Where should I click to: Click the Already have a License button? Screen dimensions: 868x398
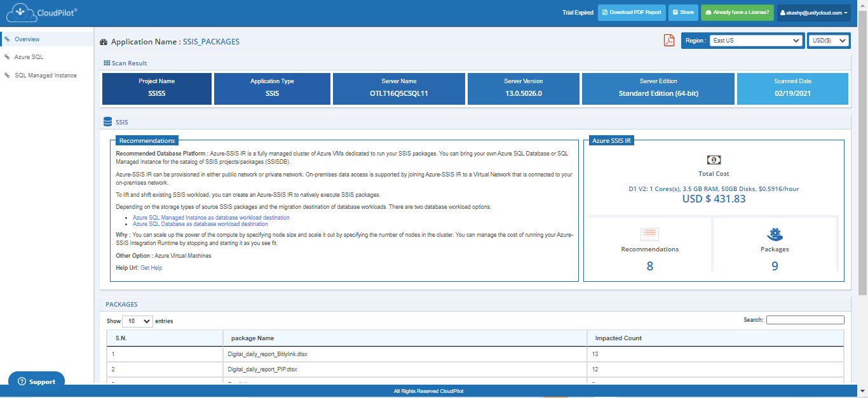tap(737, 13)
